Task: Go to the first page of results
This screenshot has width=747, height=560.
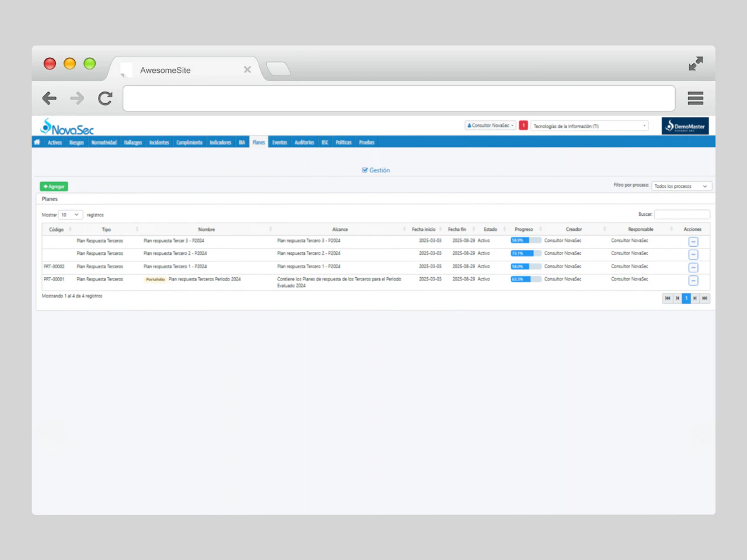Action: point(667,298)
